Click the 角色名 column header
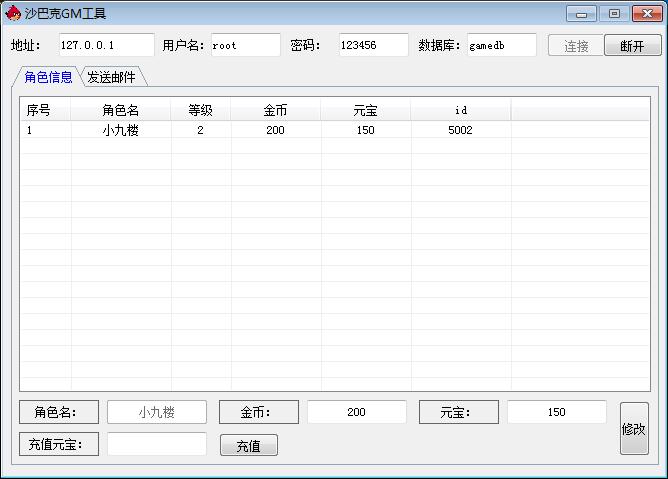Viewport: 668px width, 479px height. click(x=121, y=110)
